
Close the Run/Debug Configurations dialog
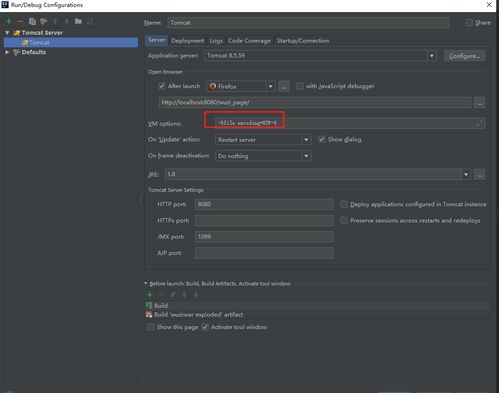pos(489,5)
